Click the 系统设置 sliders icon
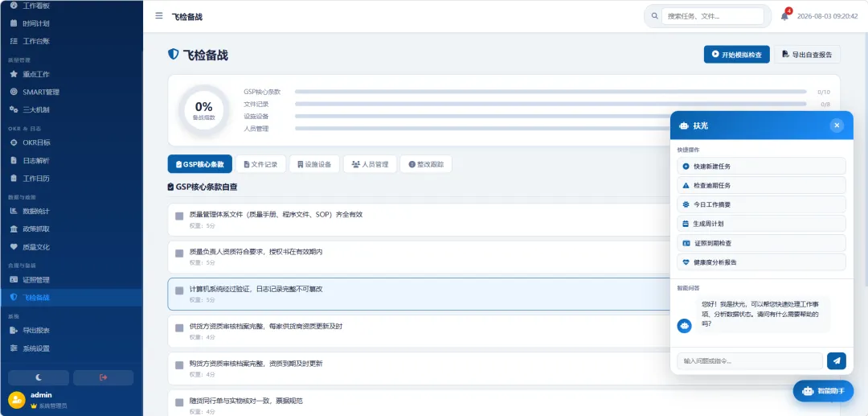This screenshot has height=416, width=868. pos(14,348)
